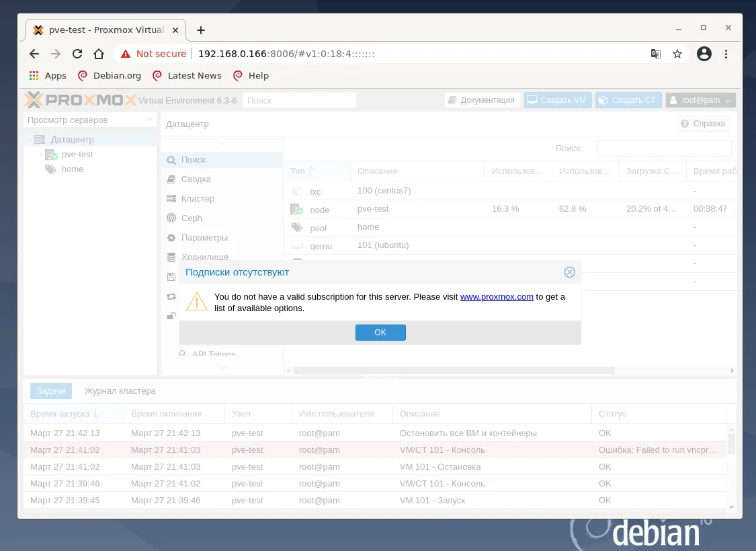Open the Хранилище storage icon

point(170,257)
